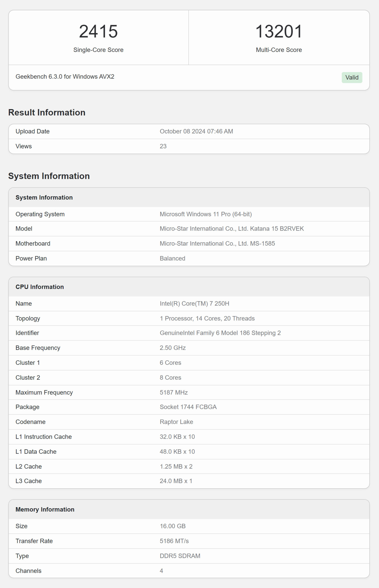Select memory size 16.00 GB
This screenshot has width=379, height=588.
click(173, 526)
